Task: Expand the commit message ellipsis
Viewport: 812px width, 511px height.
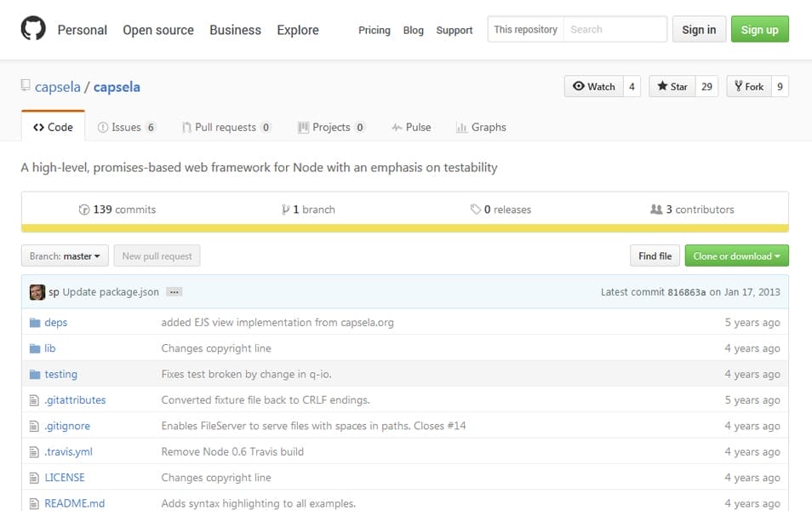Action: pos(174,292)
